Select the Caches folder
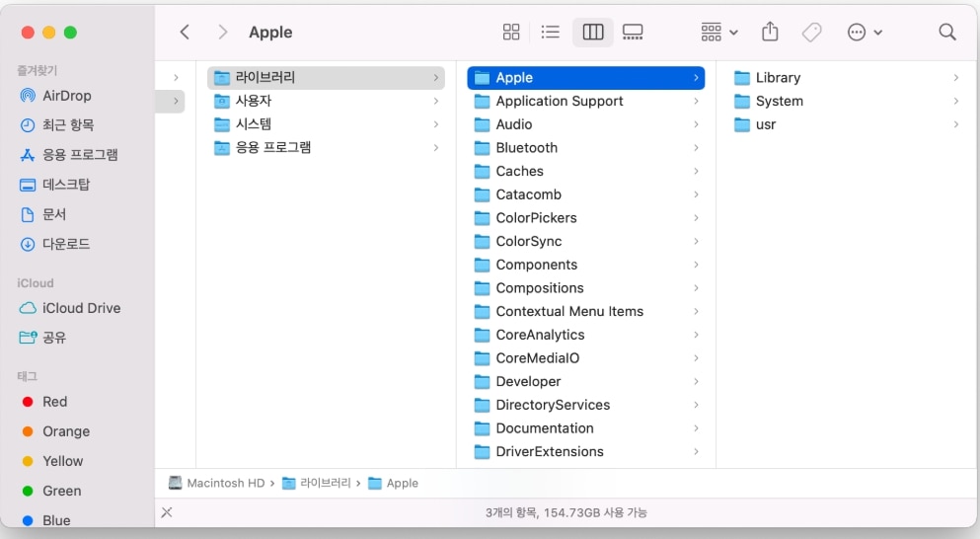Screen dimensions: 980x539 click(585, 171)
